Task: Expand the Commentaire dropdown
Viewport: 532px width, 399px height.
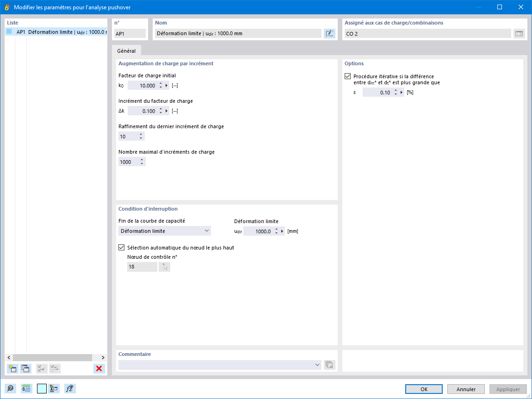Action: (317, 365)
